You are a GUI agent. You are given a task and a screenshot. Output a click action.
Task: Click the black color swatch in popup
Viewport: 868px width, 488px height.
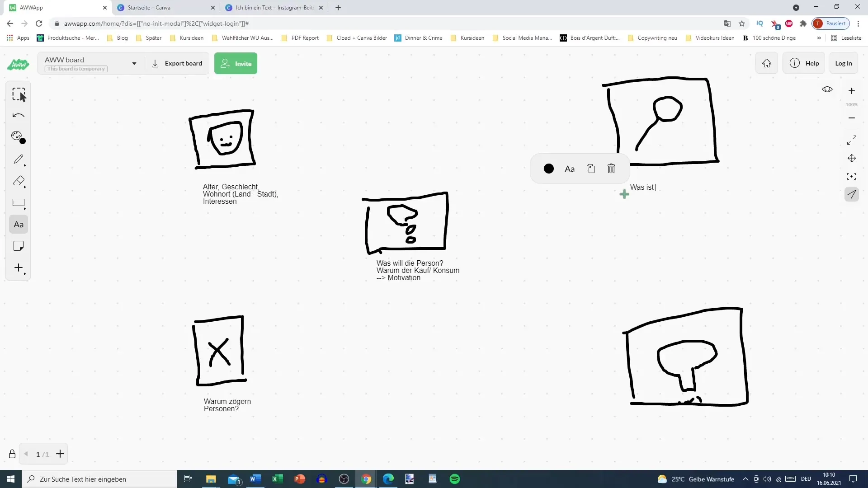point(548,169)
